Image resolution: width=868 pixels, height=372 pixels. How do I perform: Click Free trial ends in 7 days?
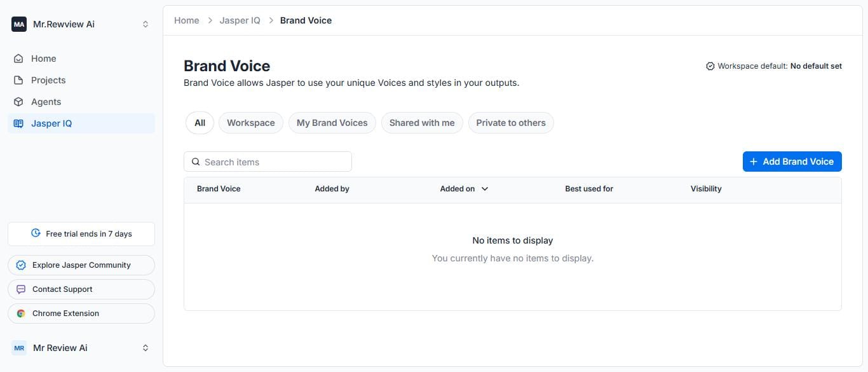pos(81,234)
